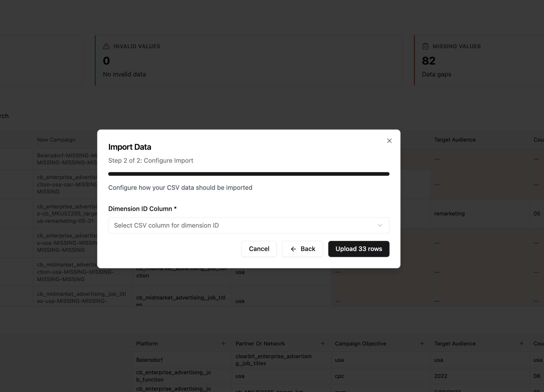This screenshot has height=392, width=544.
Task: Click plus icon beside lower Target Audience
Action: [521, 343]
